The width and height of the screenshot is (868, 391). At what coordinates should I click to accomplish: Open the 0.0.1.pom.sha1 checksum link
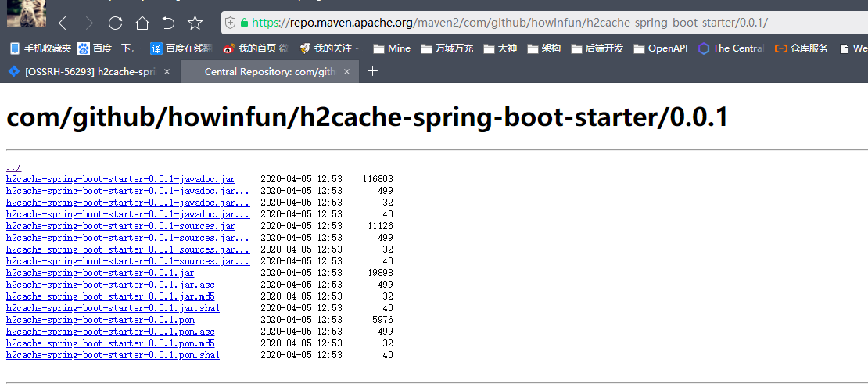[113, 355]
